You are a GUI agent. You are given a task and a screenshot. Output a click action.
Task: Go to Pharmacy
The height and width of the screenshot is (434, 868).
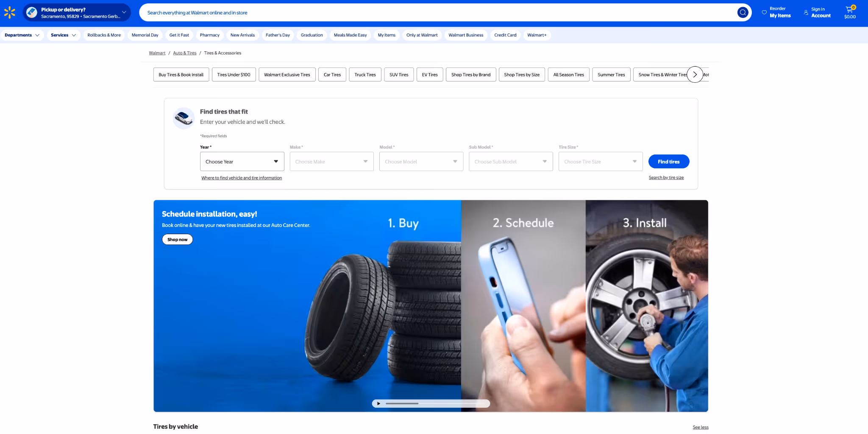pyautogui.click(x=210, y=35)
